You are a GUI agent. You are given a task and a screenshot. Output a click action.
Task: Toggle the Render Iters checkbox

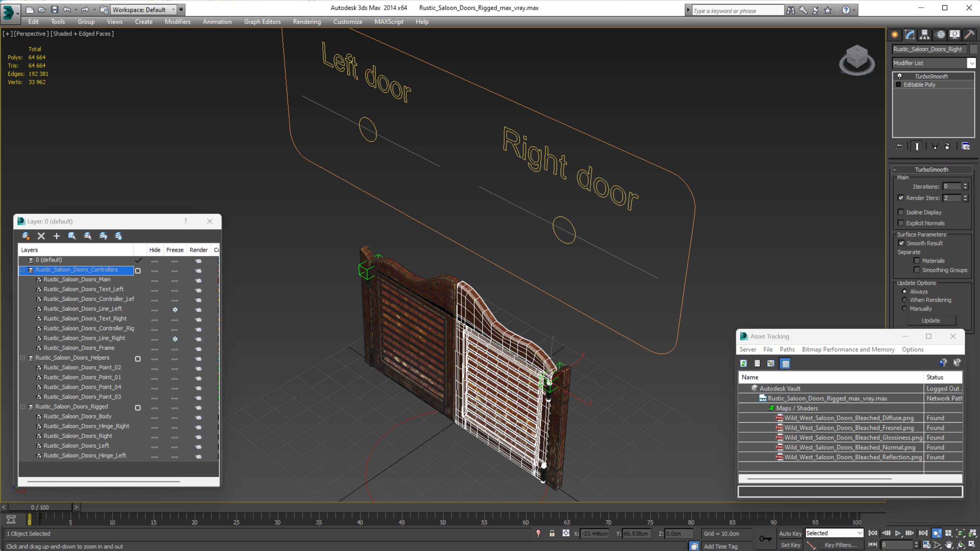[x=901, y=198]
